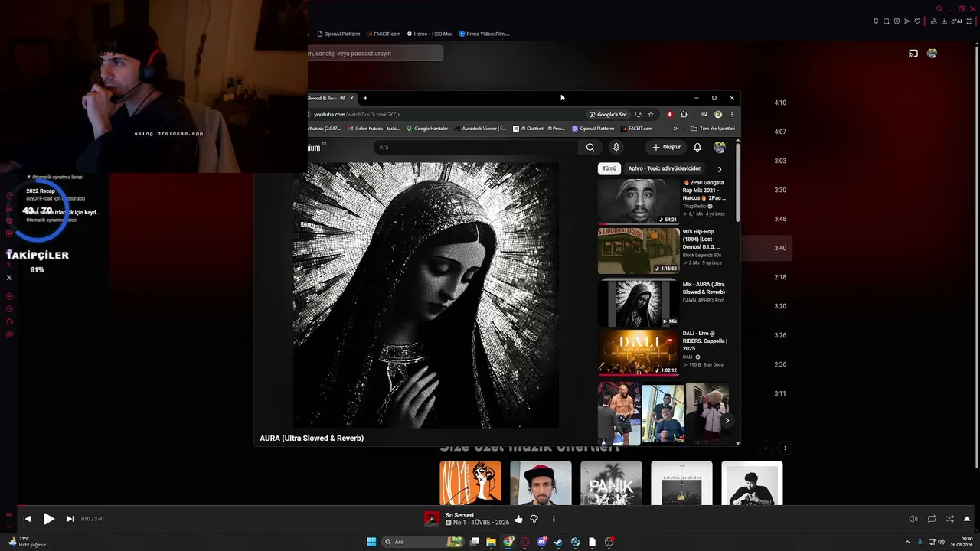This screenshot has width=980, height=551.
Task: Open the Opera ad blocker shield
Action: point(897,21)
